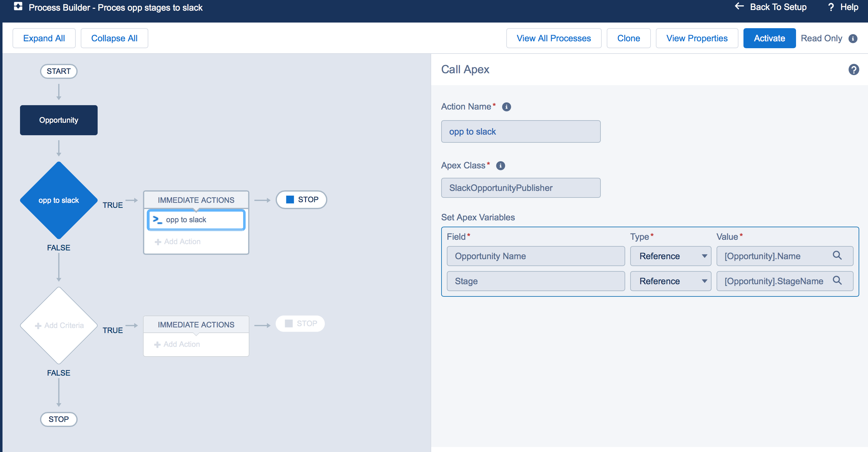Click the Process Builder logo icon
The height and width of the screenshot is (452, 868).
tap(18, 6)
